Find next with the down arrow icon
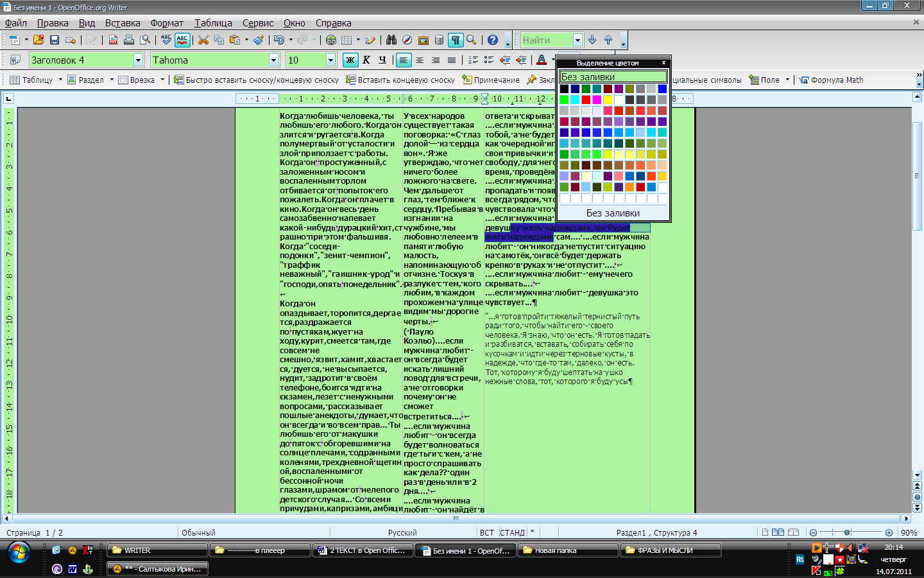This screenshot has width=924, height=578. coord(592,40)
